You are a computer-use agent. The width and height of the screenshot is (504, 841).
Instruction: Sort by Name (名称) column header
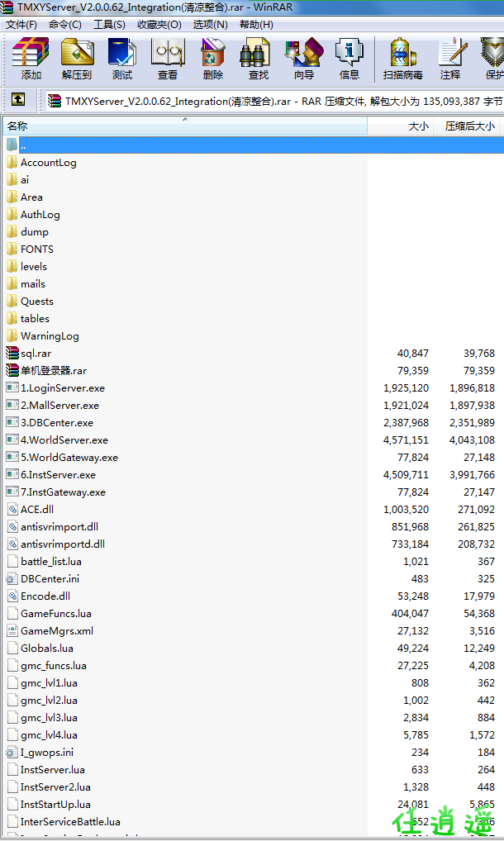(184, 126)
